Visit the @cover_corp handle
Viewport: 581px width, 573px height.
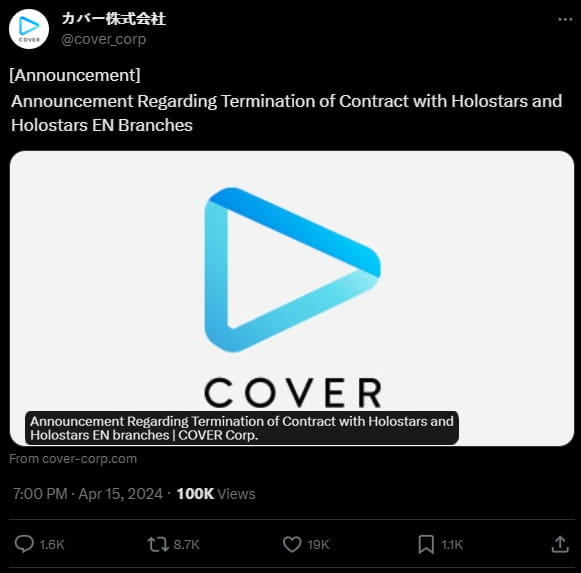[x=103, y=39]
